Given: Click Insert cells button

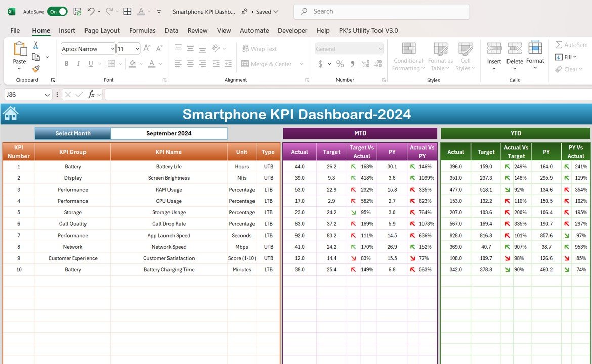Looking at the screenshot, I should pyautogui.click(x=494, y=56).
